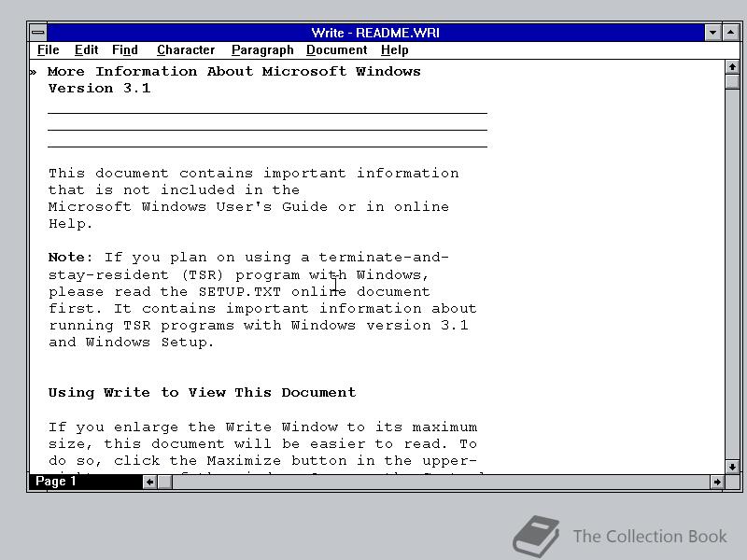The height and width of the screenshot is (560, 747).
Task: Maximize the Write window
Action: coord(730,33)
